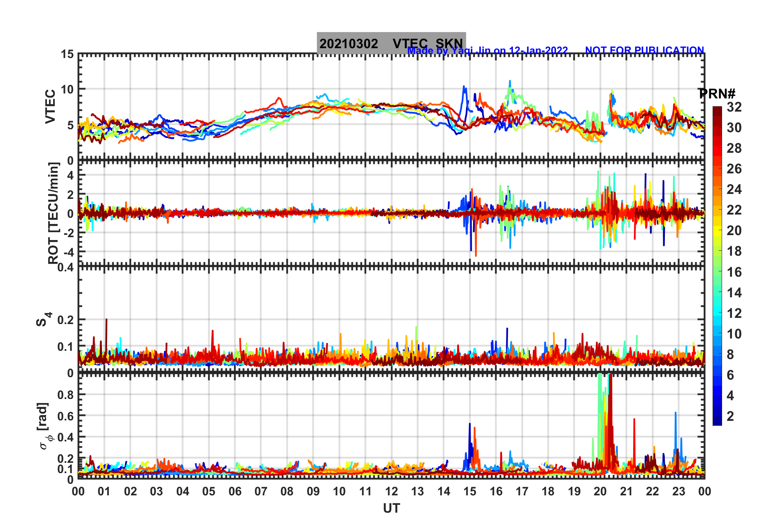
Task: Click colorbar tick label "32"
Action: (734, 107)
